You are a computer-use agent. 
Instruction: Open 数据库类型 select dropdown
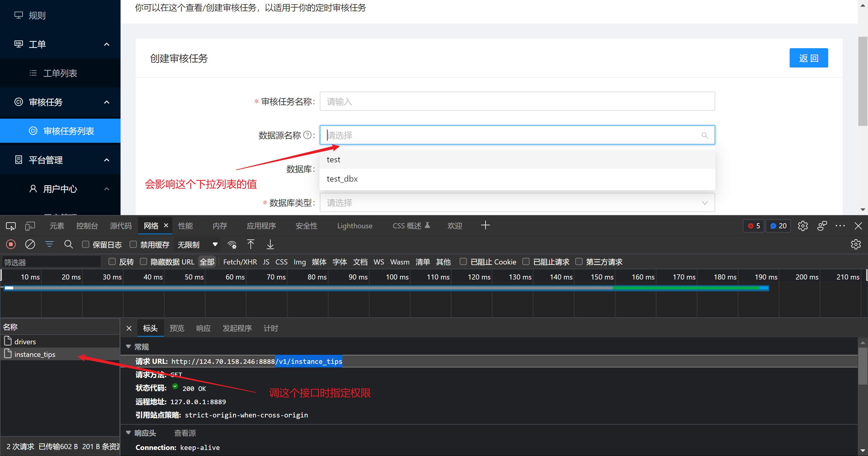(x=517, y=203)
